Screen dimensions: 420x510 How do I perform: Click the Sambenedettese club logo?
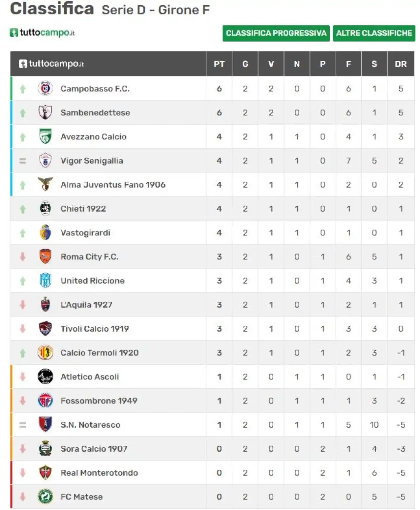(45, 112)
